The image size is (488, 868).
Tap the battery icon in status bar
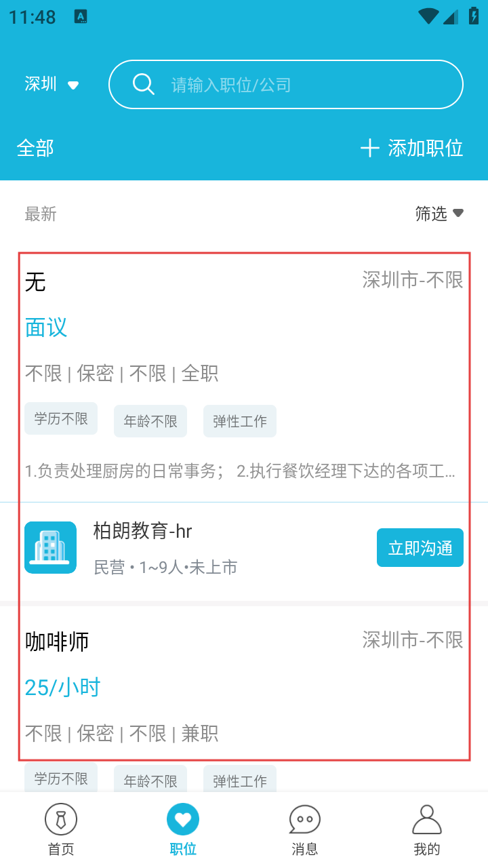474,16
